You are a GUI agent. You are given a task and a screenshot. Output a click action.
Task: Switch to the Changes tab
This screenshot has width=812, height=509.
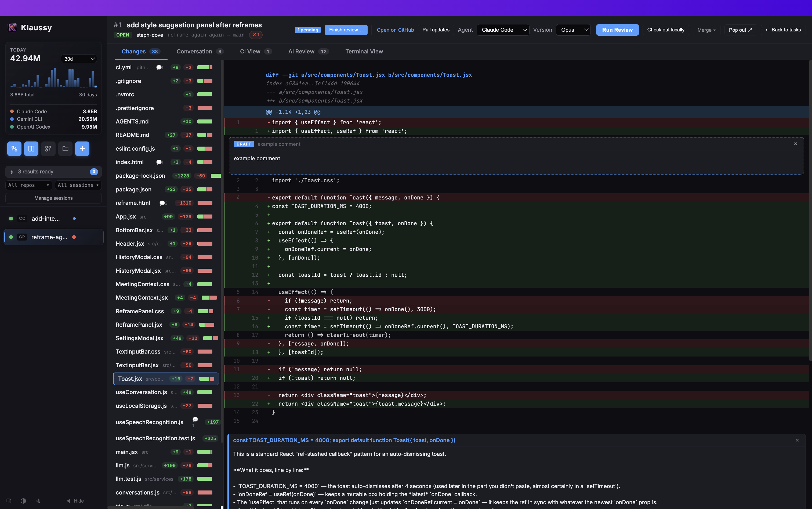(140, 52)
